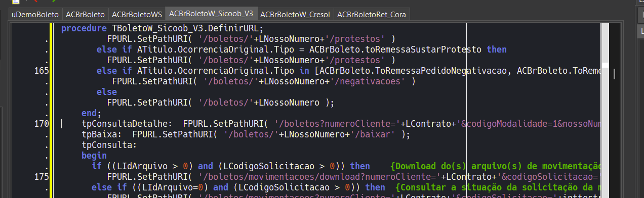Click the procedure TBoletoW_Sicoob_V3.DefinirURL header line
Viewport: 644px width, 198px height.
click(x=163, y=28)
